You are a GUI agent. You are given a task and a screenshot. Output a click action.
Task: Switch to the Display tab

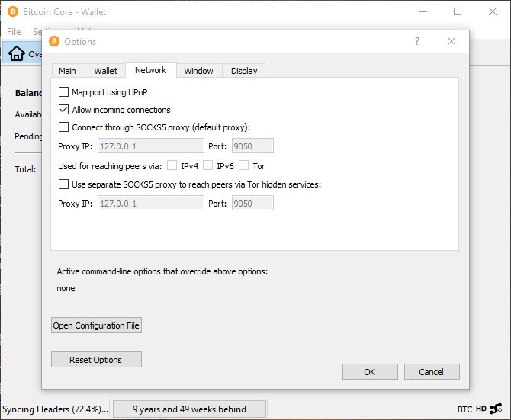[x=244, y=71]
